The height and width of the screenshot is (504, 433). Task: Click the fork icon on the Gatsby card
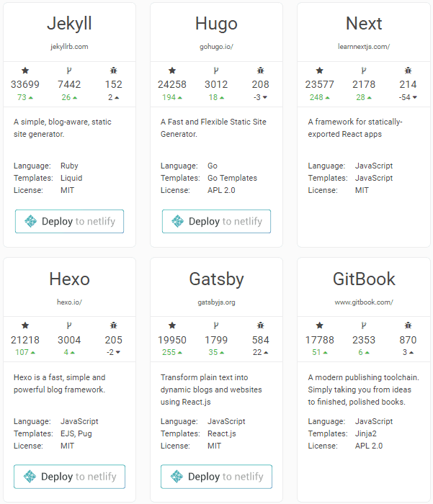click(216, 326)
